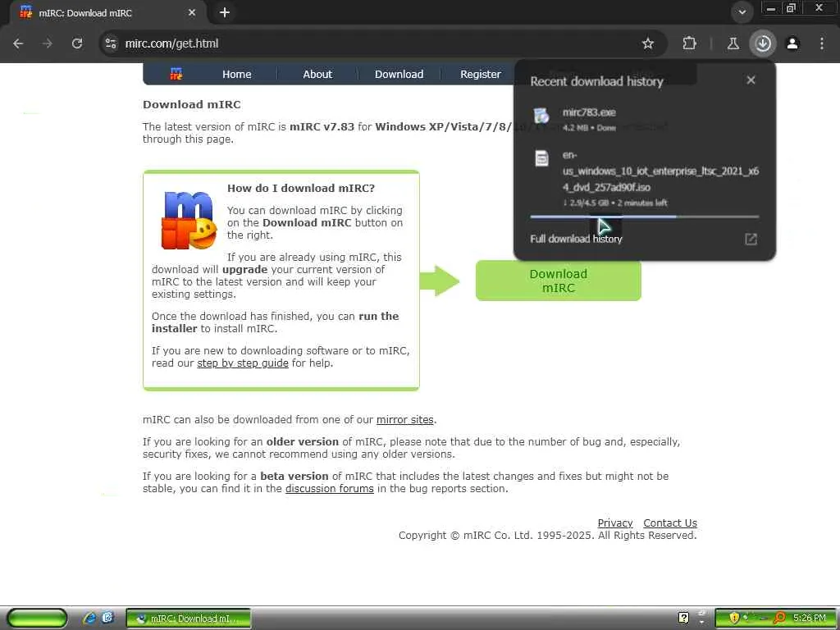Click the 5:26 PM clock in the taskbar
The width and height of the screenshot is (840, 630).
click(x=810, y=619)
